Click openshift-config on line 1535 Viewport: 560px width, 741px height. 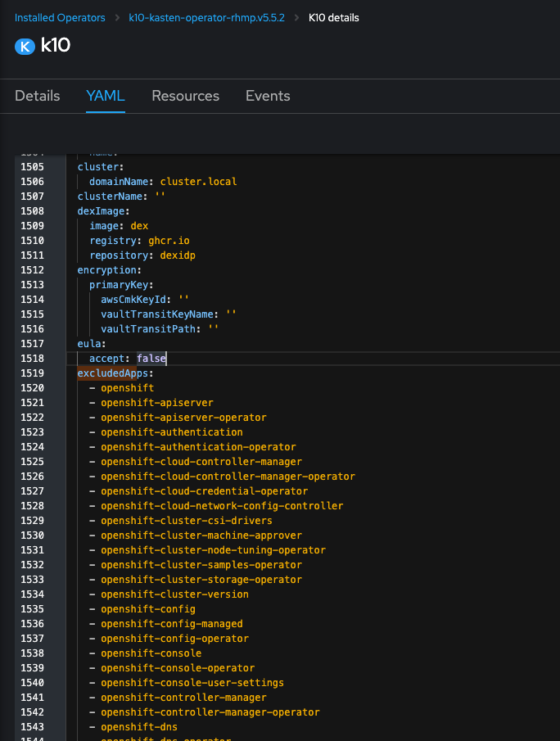[148, 608]
